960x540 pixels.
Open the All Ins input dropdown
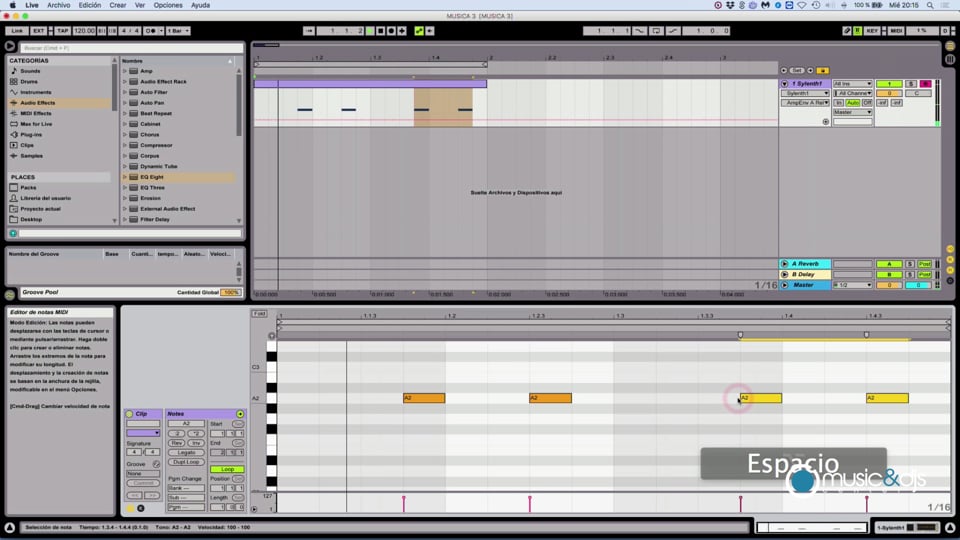(x=852, y=84)
